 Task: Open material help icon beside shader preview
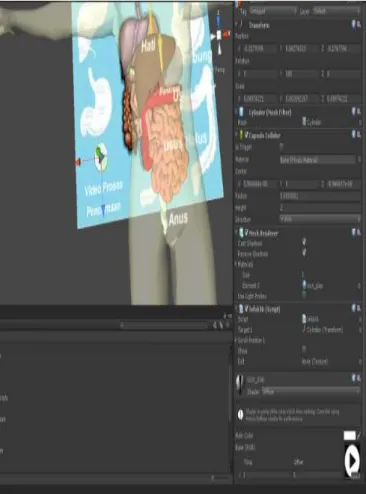coord(354,378)
